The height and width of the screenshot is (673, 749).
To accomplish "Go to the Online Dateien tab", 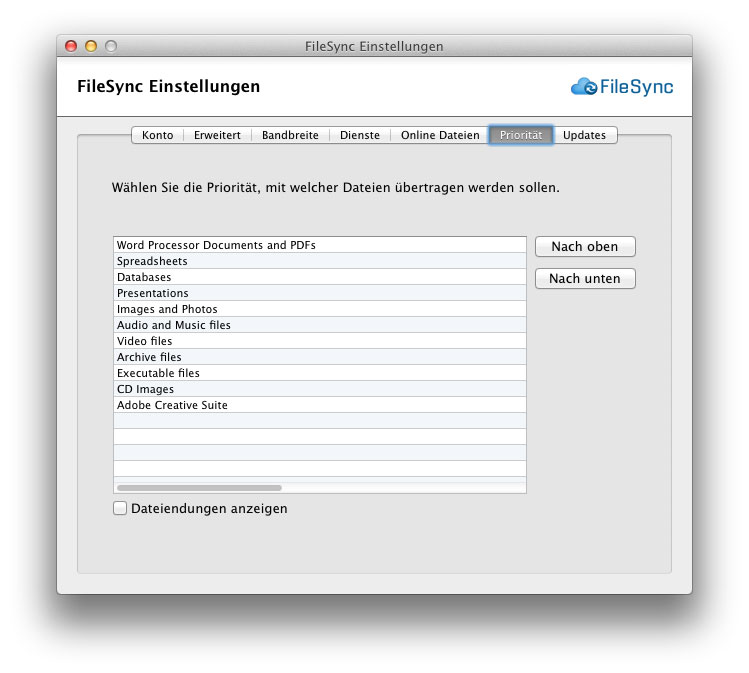I will click(440, 135).
